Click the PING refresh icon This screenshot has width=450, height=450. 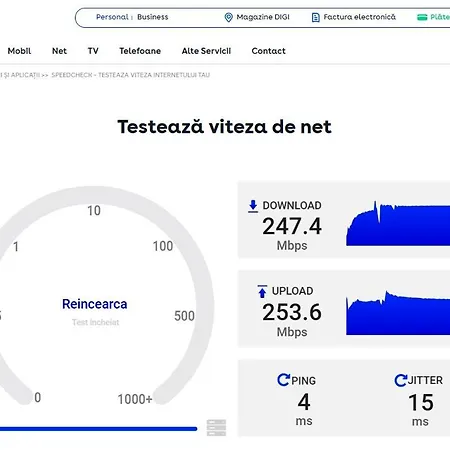click(x=284, y=380)
